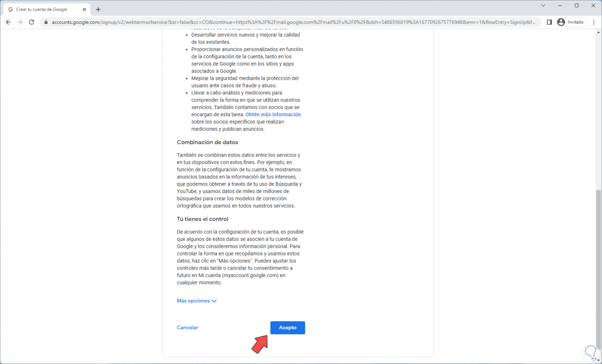
Task: Minimize the Chrome window
Action: click(x=560, y=5)
